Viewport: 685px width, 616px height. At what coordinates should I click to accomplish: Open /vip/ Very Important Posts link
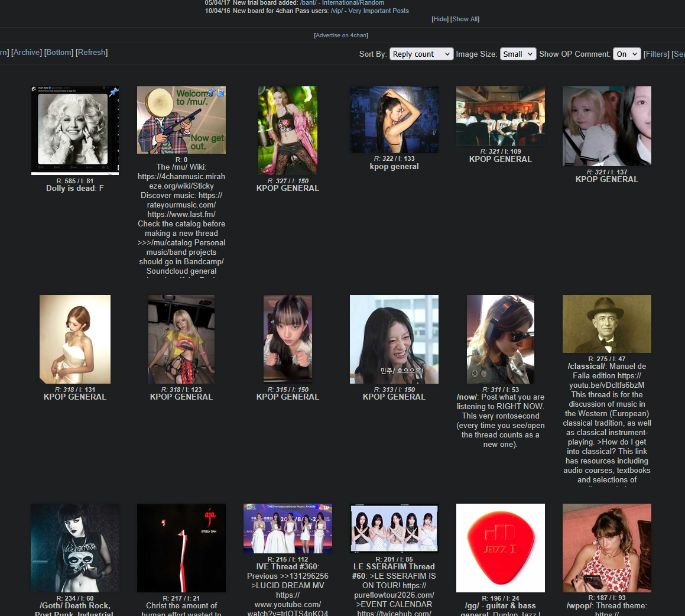(x=369, y=11)
